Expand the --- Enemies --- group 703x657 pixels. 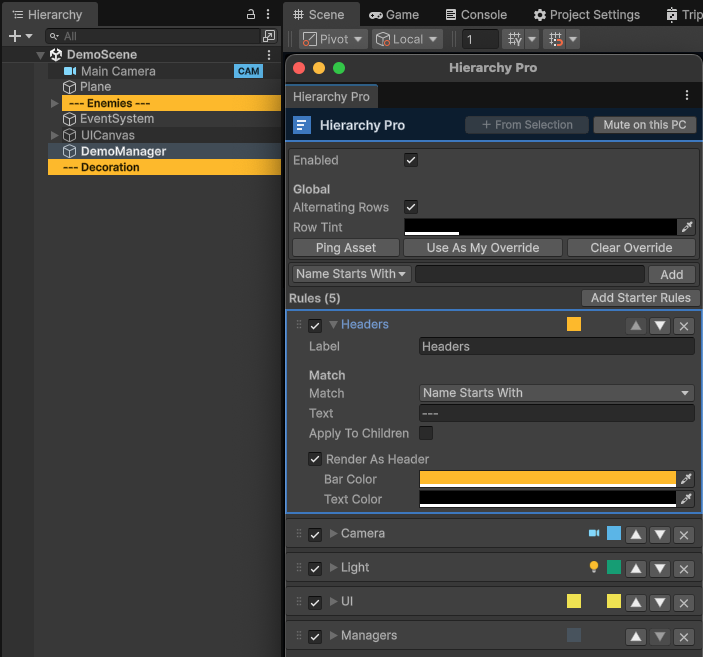tap(55, 104)
